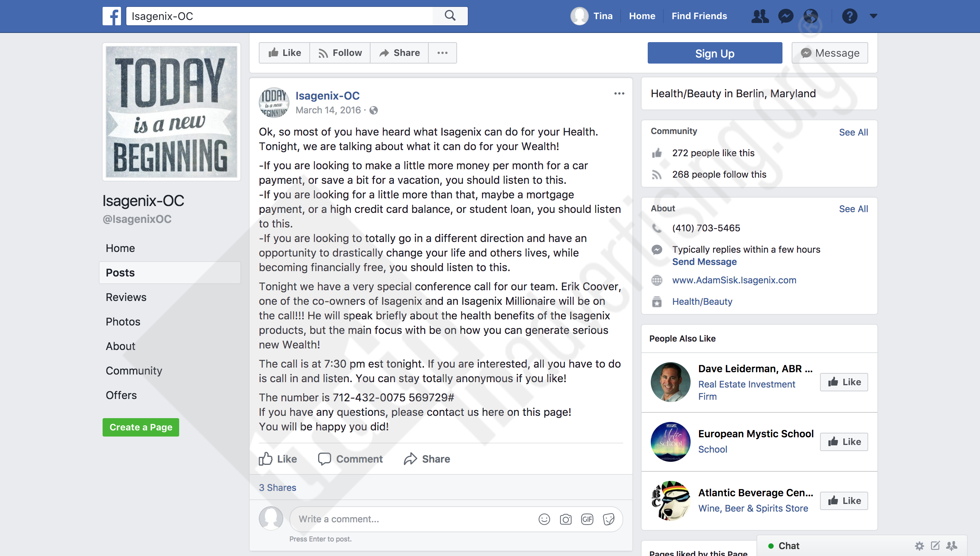Click See All in Community section
The width and height of the screenshot is (980, 556).
853,132
